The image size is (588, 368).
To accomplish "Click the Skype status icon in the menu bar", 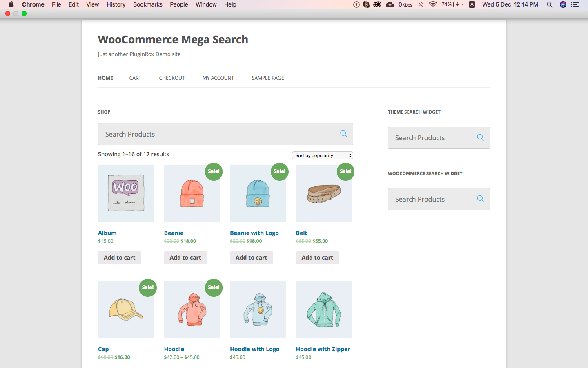I will click(366, 4).
